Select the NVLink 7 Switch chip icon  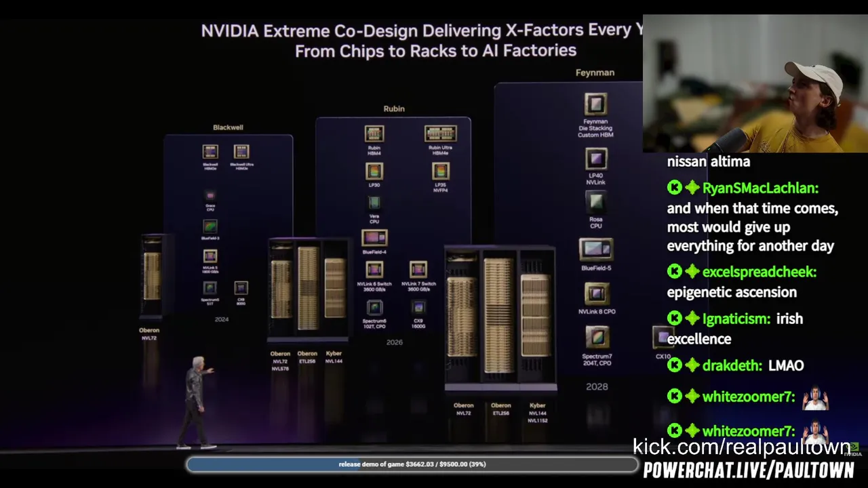pos(418,270)
